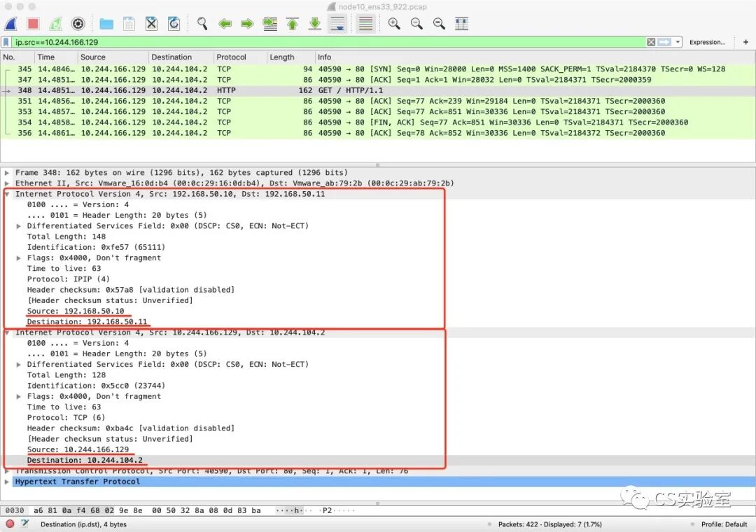Start capture with the shark fin icon
The width and height of the screenshot is (756, 532).
[11, 24]
